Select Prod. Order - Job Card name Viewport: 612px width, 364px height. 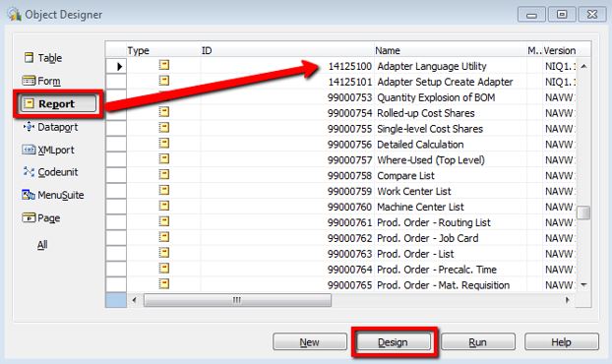pos(427,238)
